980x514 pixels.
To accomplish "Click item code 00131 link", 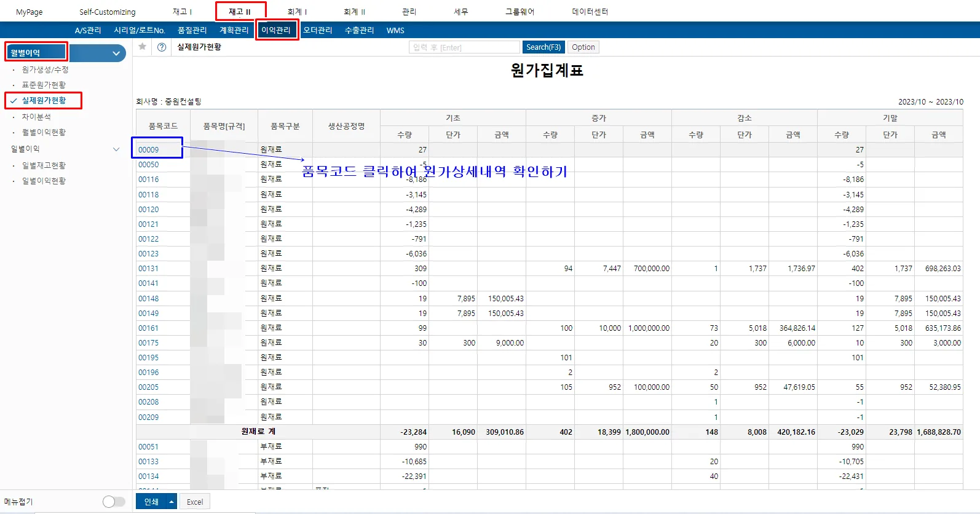I will point(148,269).
